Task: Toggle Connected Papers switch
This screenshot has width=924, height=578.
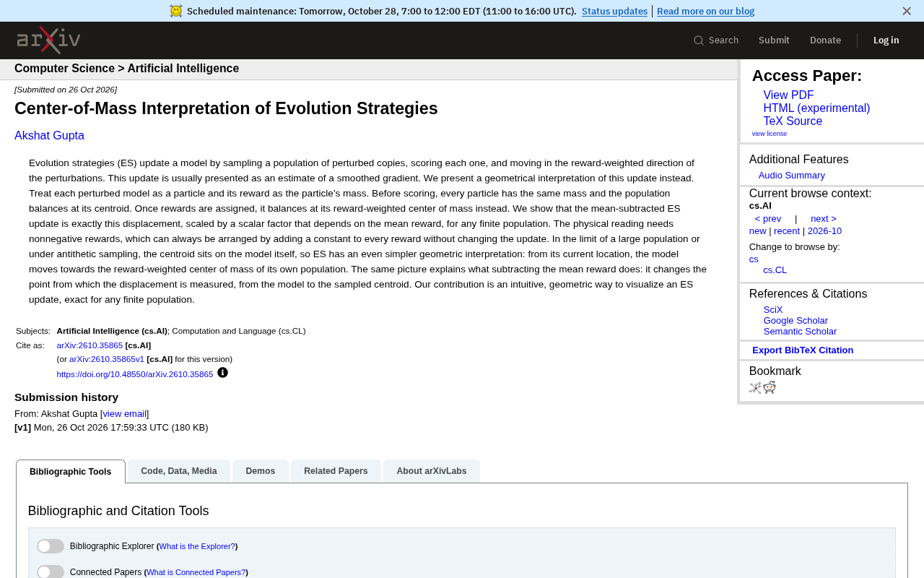Action: (x=51, y=571)
